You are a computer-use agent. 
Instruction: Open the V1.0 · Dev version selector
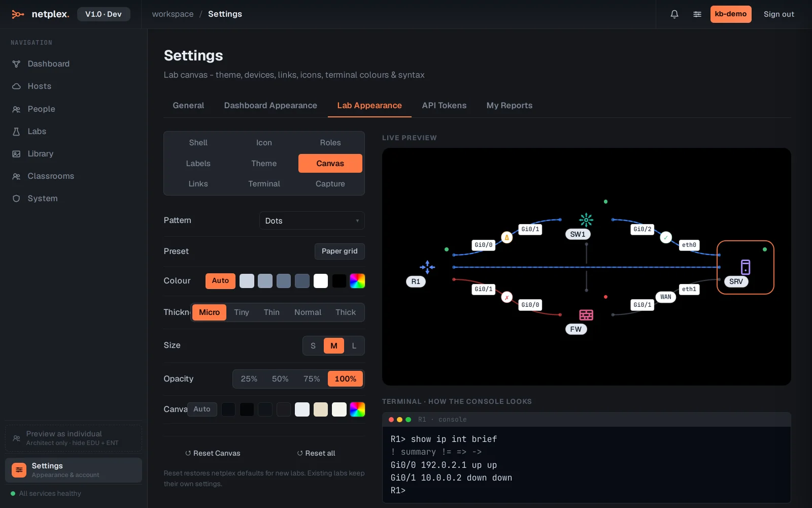[x=104, y=14]
